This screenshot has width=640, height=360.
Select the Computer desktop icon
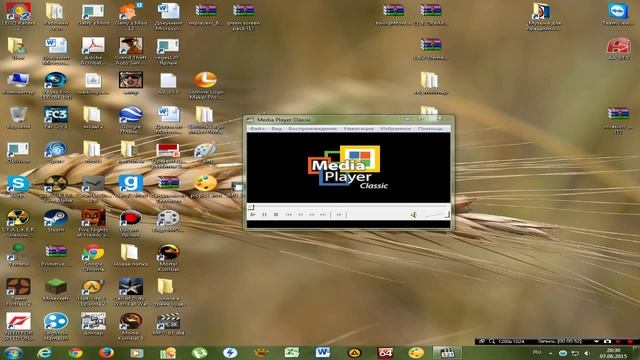coord(18,83)
